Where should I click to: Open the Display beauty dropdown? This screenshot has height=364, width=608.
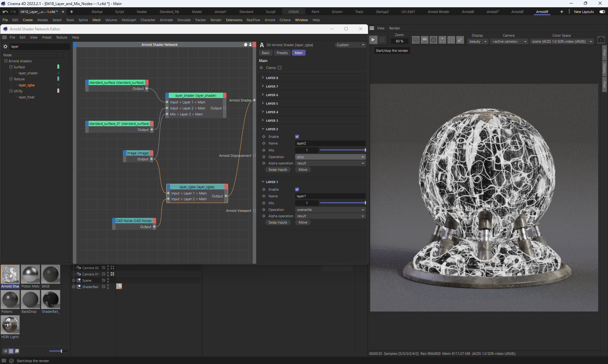pyautogui.click(x=478, y=41)
